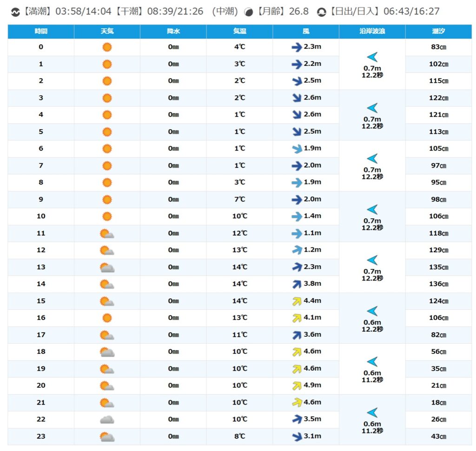This screenshot has height=451, width=476.
Task: Click the wave direction arrow for hours 0-2
Action: point(372,57)
